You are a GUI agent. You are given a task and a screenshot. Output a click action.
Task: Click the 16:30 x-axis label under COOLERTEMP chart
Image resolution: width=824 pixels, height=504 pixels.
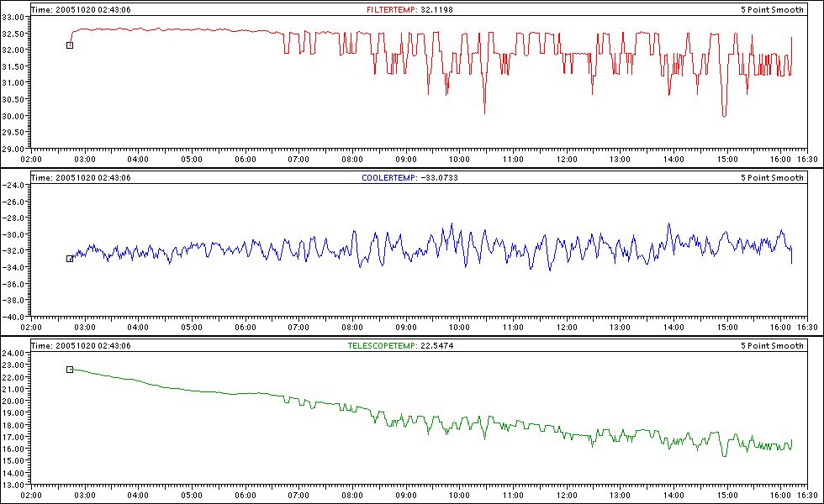coord(807,327)
